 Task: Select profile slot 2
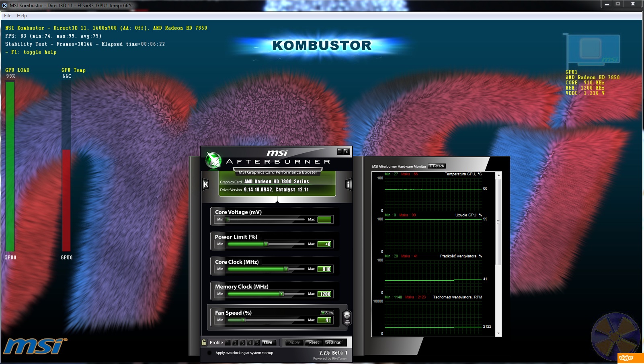(235, 343)
